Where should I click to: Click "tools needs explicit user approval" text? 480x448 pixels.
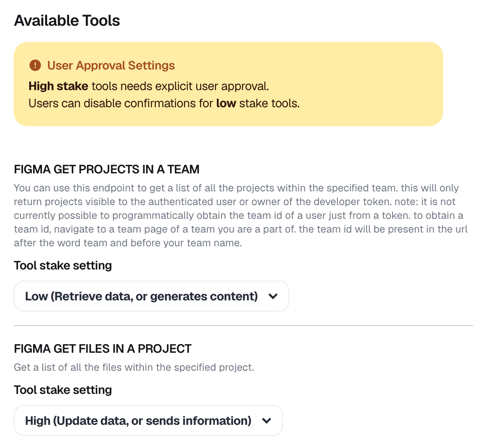pyautogui.click(x=180, y=86)
